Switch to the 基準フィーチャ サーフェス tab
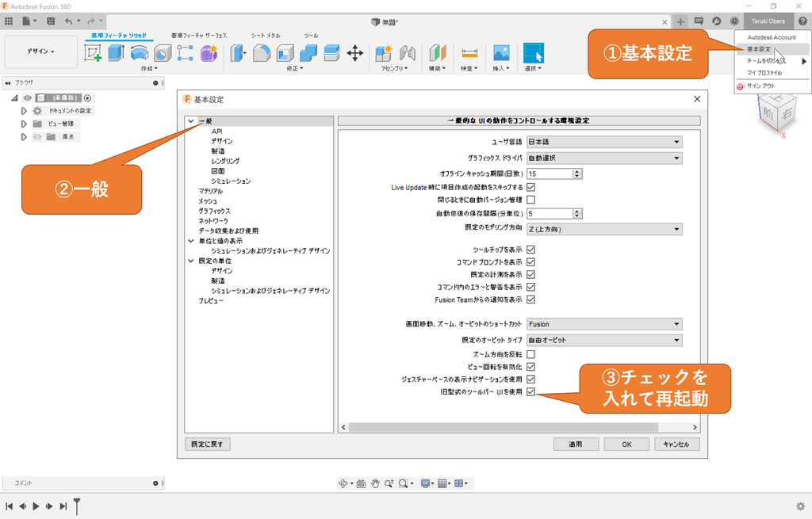The width and height of the screenshot is (812, 519). [x=199, y=36]
